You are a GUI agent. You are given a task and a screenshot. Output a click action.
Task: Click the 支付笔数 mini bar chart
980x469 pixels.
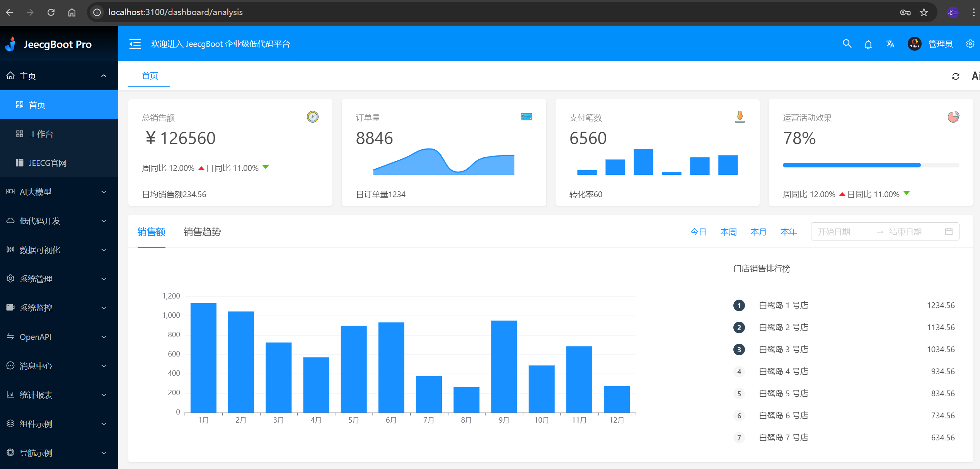pos(657,162)
